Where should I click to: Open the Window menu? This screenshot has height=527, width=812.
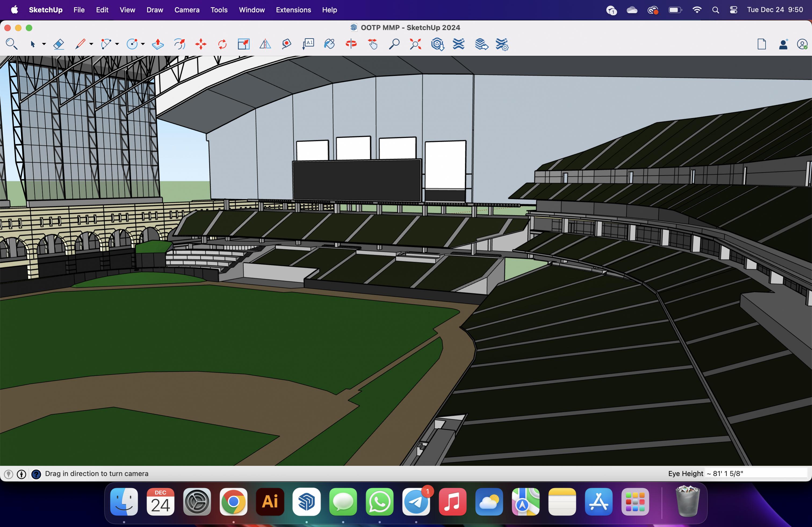(252, 10)
